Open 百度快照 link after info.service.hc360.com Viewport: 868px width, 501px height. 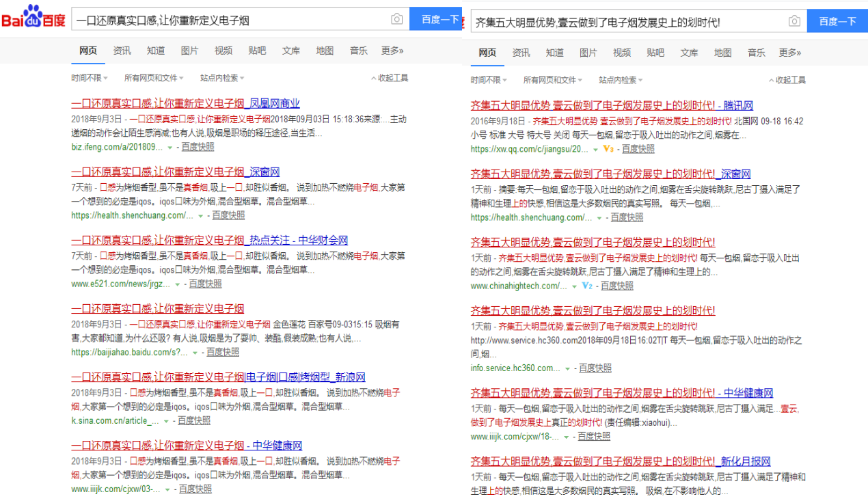pos(595,368)
